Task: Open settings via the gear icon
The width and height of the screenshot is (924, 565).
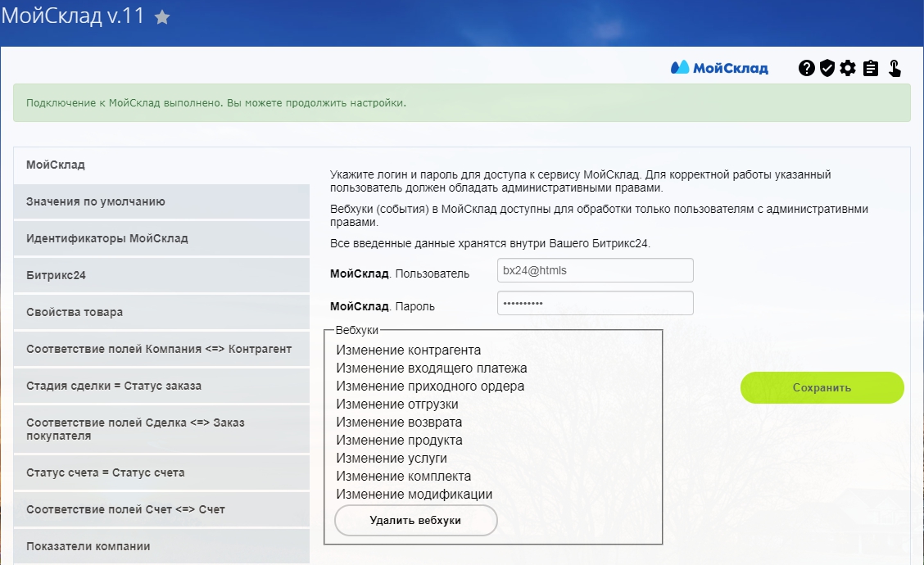Action: coord(848,68)
